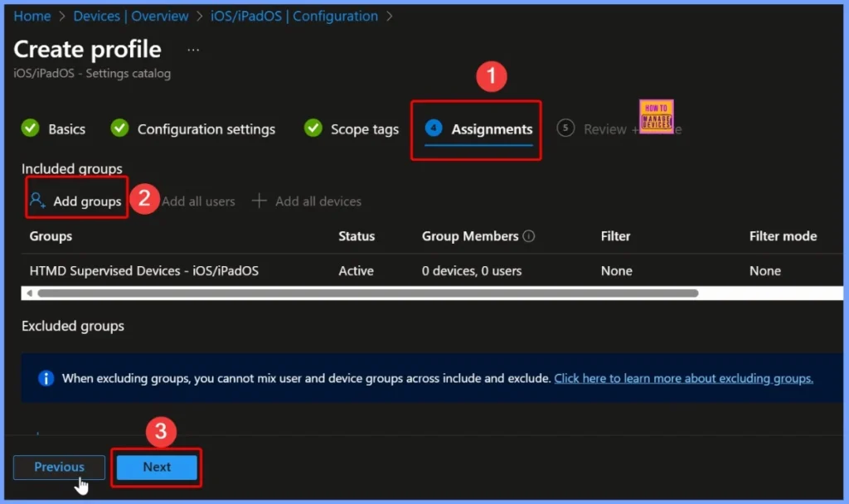The image size is (849, 504).
Task: Open Devices Overview from the breadcrumb
Action: [x=131, y=15]
